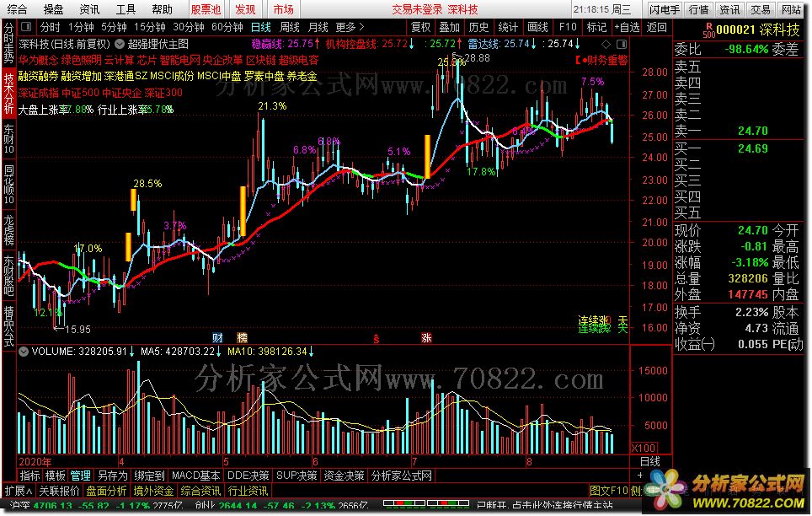Switch to the 市场 tab
This screenshot has height=516, width=812.
coord(283,9)
